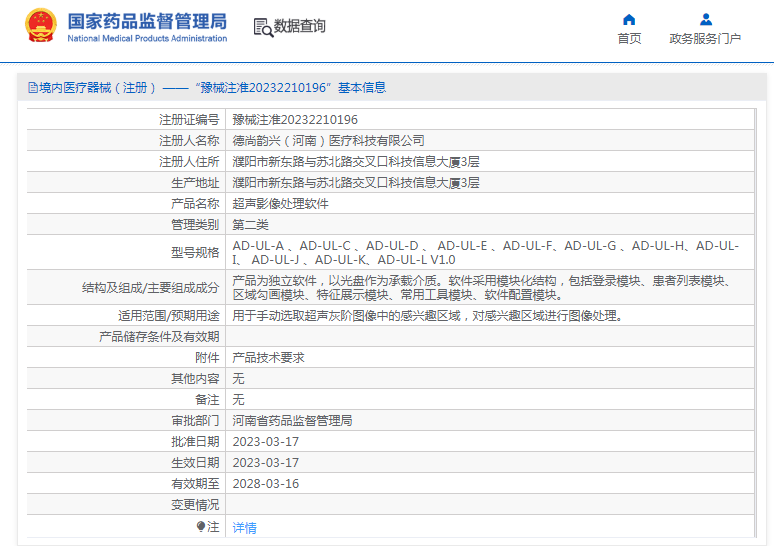Click the national emblem logo

tap(40, 25)
